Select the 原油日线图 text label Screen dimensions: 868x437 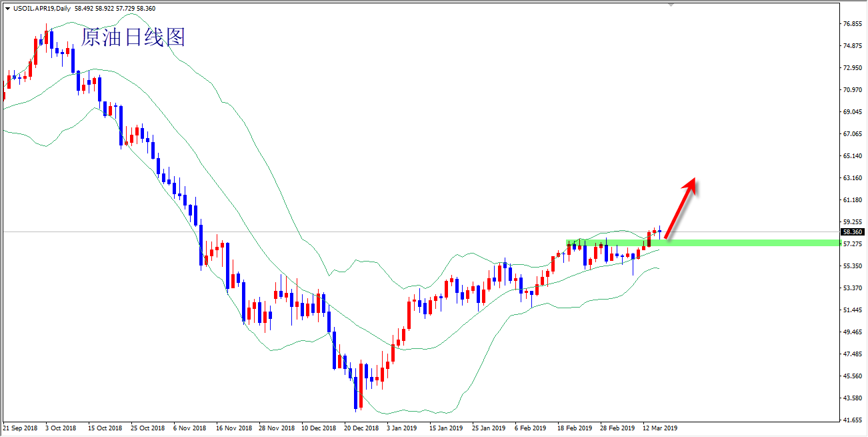(133, 37)
